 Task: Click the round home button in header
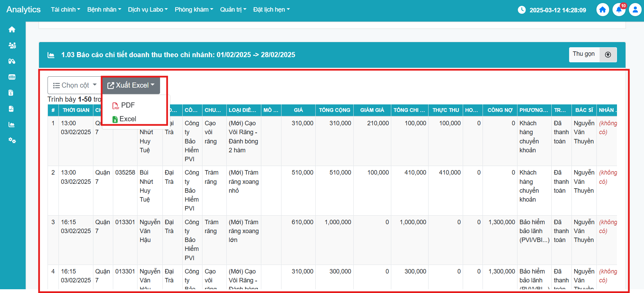603,10
